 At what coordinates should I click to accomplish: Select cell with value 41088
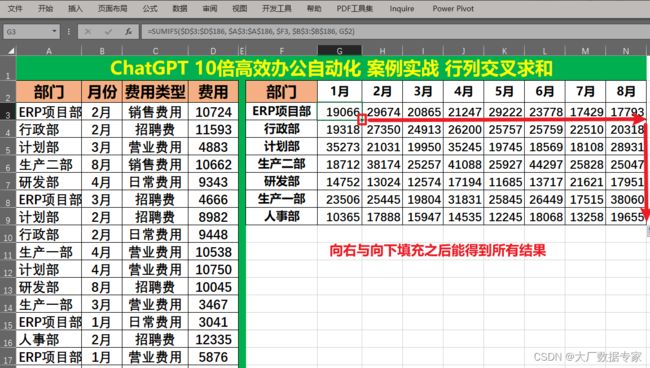463,165
